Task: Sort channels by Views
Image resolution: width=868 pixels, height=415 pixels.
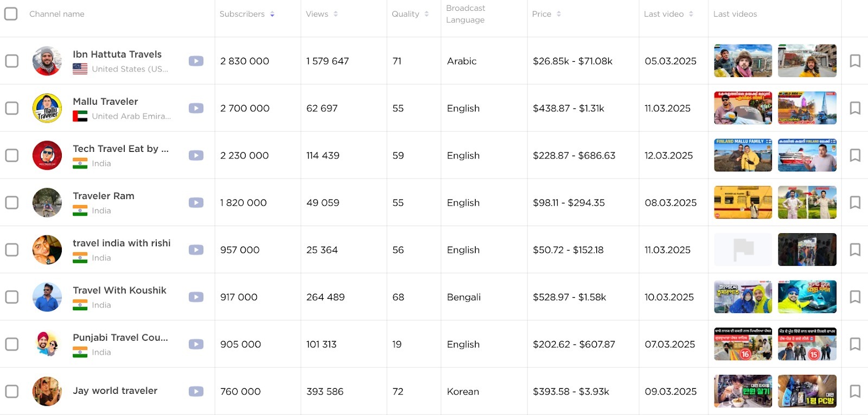Action: point(337,14)
